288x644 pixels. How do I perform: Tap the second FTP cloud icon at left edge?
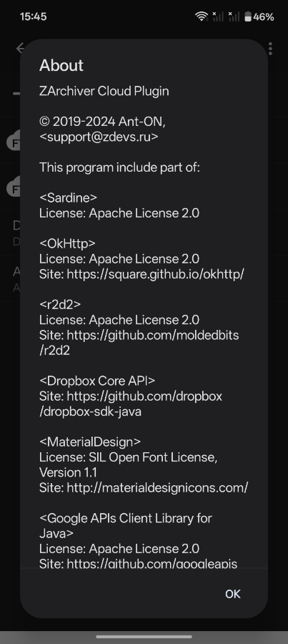click(14, 187)
